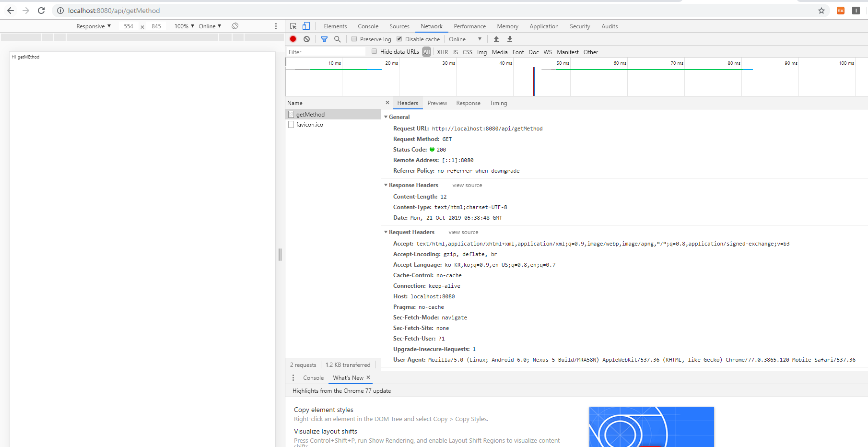Select the favicon.ico request row

pyautogui.click(x=333, y=125)
